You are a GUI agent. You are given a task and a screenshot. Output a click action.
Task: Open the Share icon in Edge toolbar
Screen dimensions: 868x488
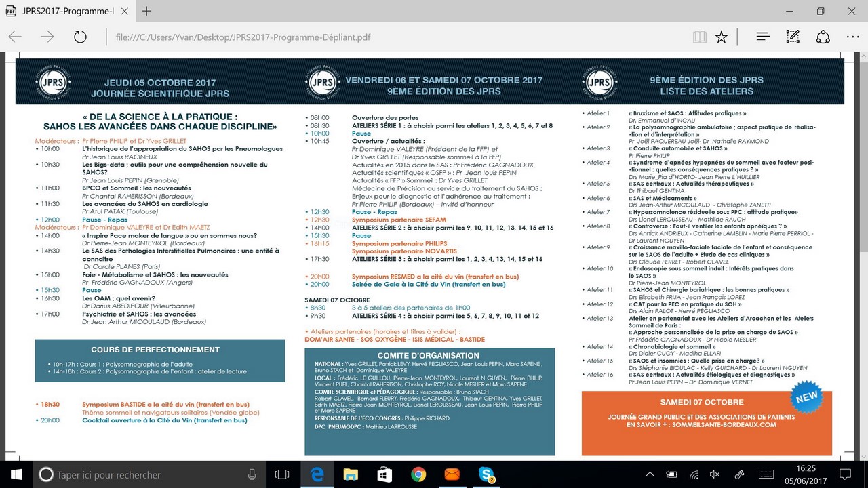823,37
